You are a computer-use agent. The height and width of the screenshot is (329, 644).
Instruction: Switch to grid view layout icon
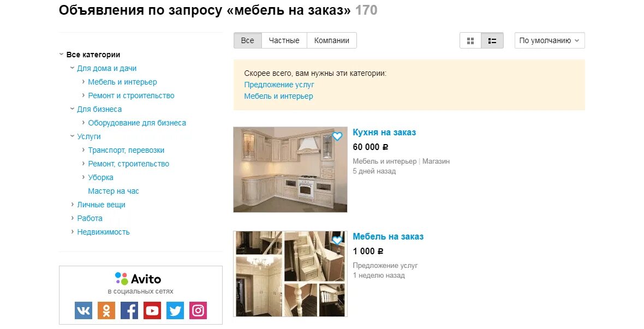pyautogui.click(x=470, y=41)
